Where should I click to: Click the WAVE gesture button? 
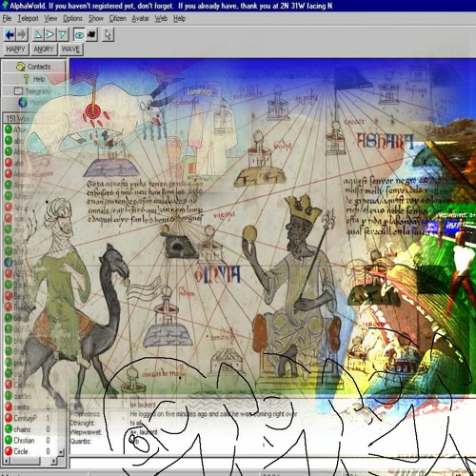coord(70,50)
